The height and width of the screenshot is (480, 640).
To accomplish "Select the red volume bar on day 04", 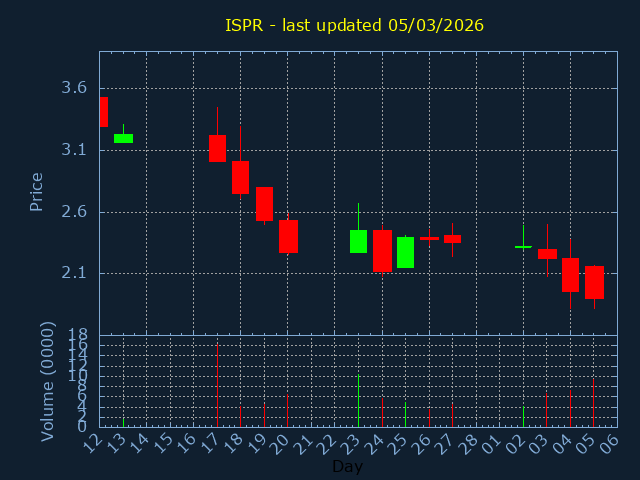I will coord(570,407).
